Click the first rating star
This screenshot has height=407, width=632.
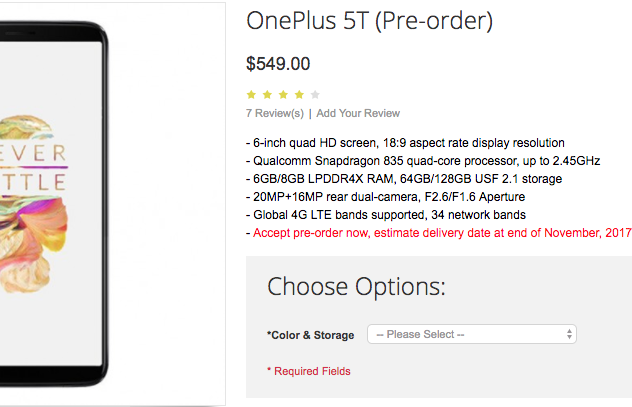tap(251, 95)
